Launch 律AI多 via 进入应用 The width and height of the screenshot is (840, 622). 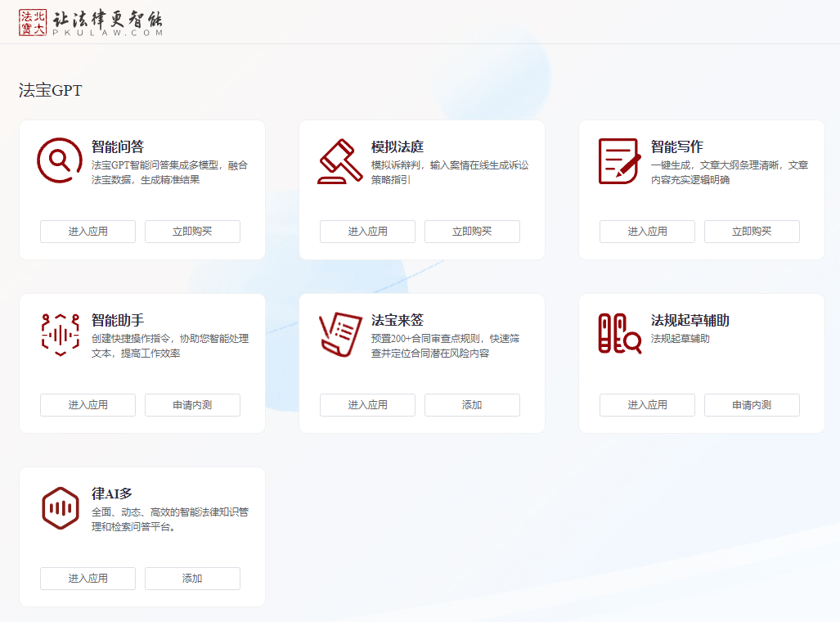click(x=88, y=579)
